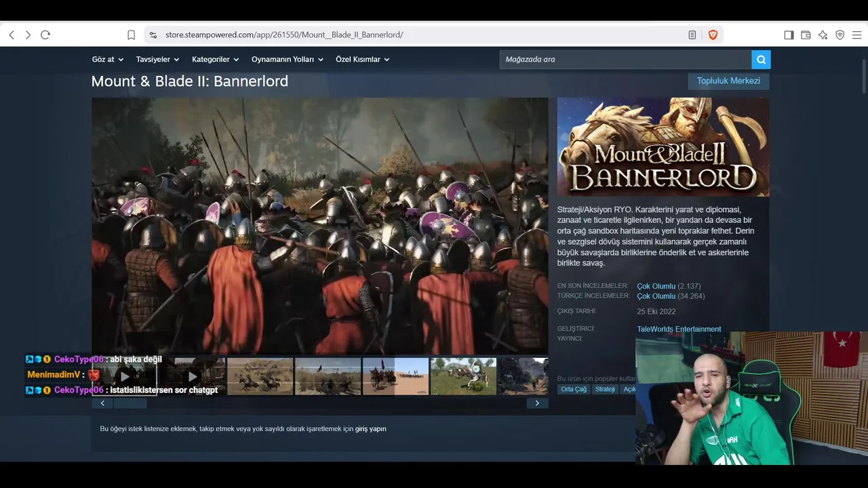Image resolution: width=868 pixels, height=488 pixels.
Task: Focus the Mağazada ara search field
Action: [x=625, y=60]
